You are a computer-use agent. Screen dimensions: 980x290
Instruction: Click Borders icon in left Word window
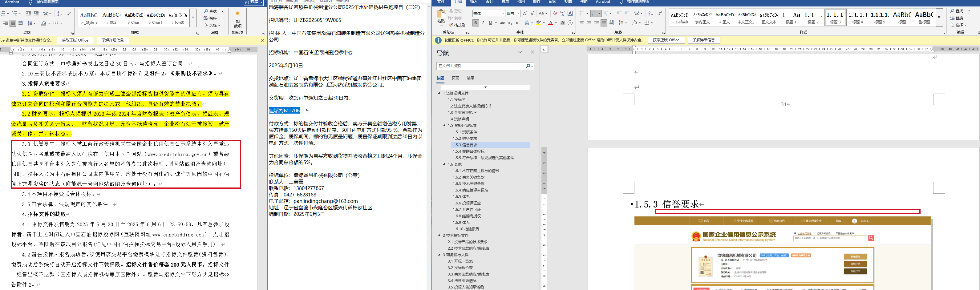55,23
